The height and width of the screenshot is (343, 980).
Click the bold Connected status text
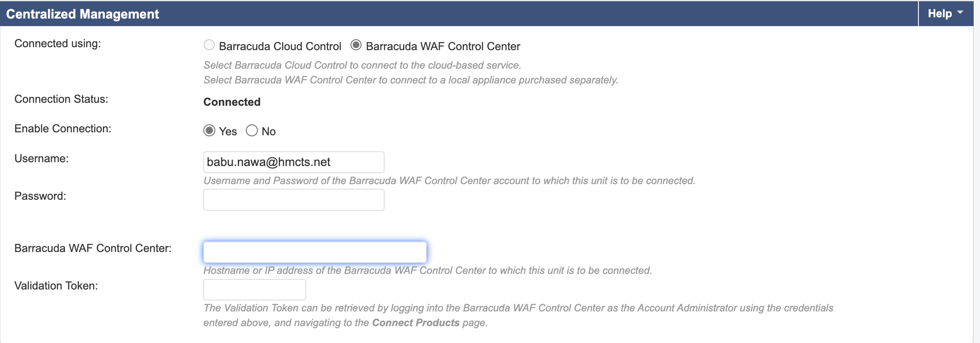click(x=232, y=102)
